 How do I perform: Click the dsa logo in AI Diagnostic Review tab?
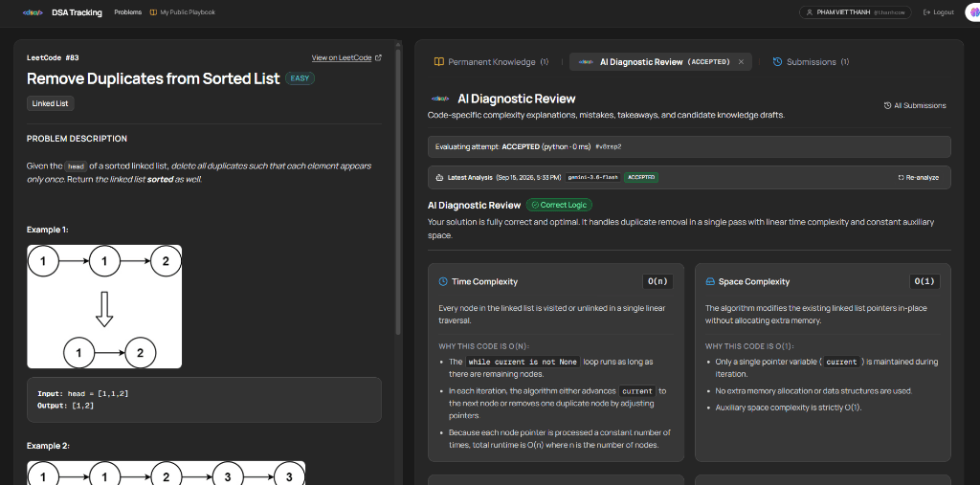click(586, 62)
